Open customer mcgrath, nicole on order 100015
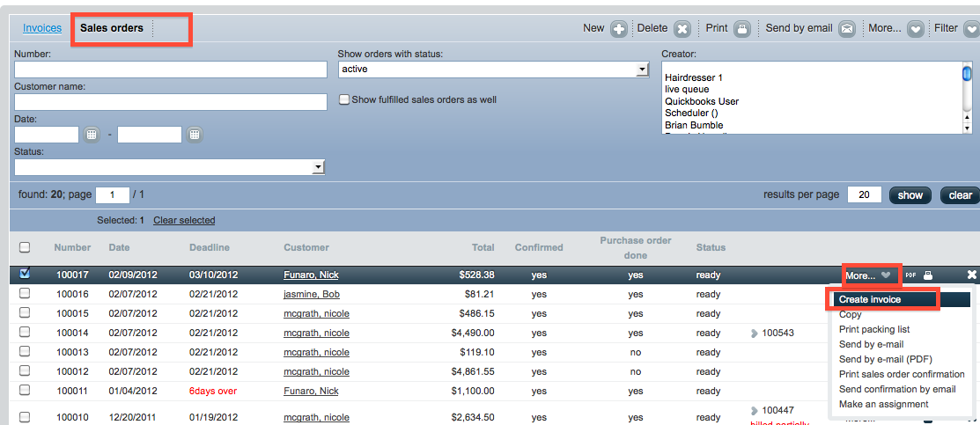 [316, 314]
